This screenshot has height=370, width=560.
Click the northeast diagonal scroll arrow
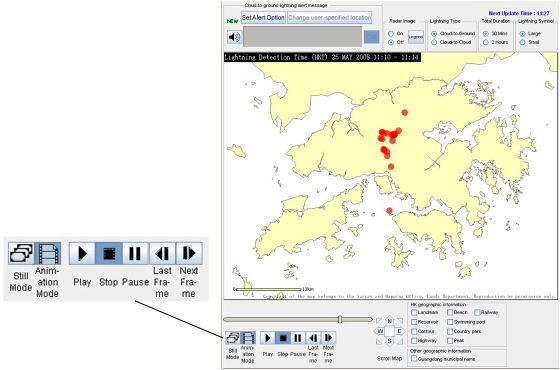point(400,321)
